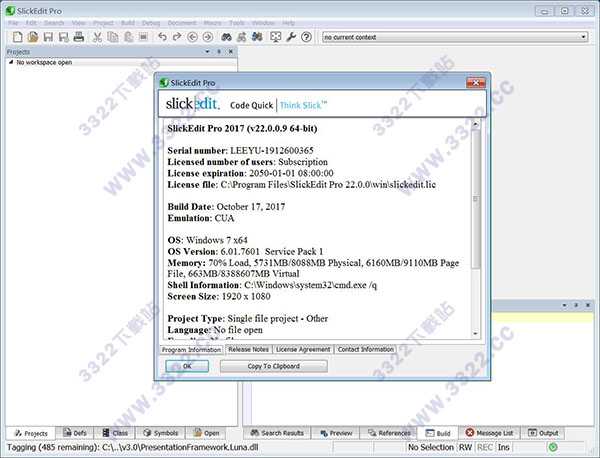Click the About dialog vertical scrollbar

476,230
